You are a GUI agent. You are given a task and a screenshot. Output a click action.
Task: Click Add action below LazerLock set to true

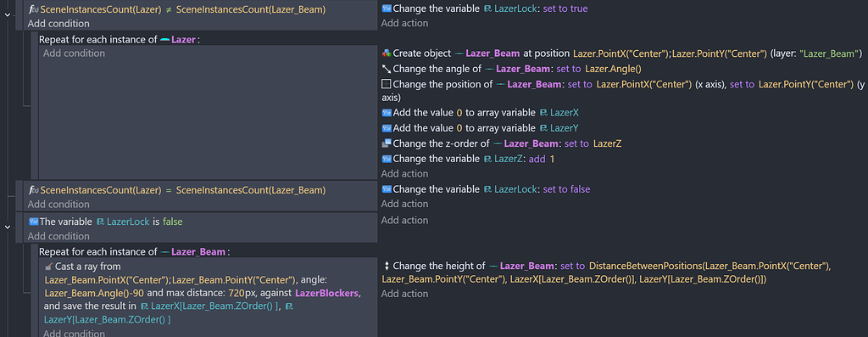(x=404, y=23)
